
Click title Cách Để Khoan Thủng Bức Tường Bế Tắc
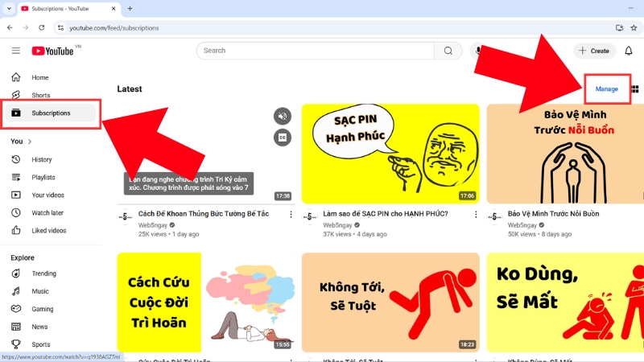pyautogui.click(x=204, y=214)
